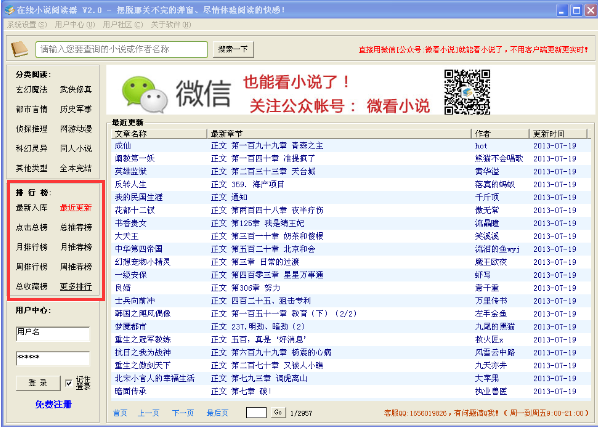Open the novel 花都十二钗 in the list
Image resolution: width=598 pixels, height=427 pixels.
tap(135, 210)
